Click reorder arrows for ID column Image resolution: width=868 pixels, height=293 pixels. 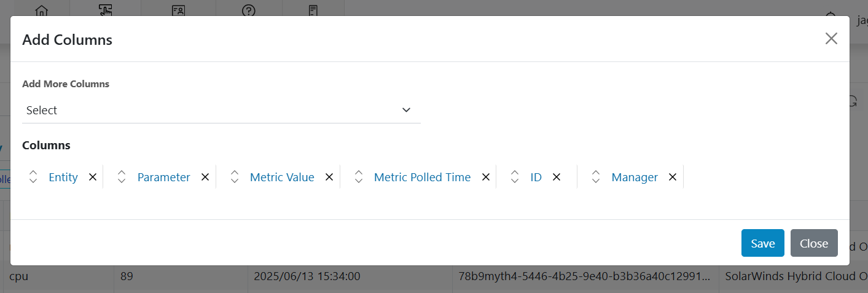click(x=515, y=177)
